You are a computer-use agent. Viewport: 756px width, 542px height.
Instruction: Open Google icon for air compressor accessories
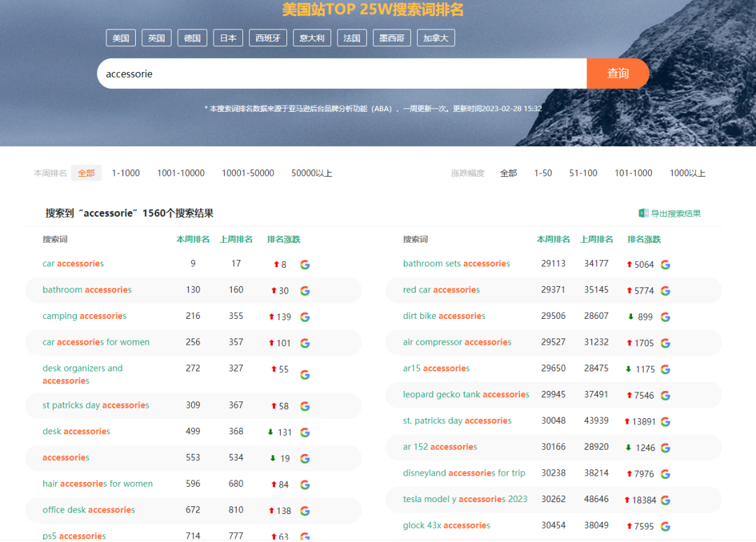(x=666, y=343)
